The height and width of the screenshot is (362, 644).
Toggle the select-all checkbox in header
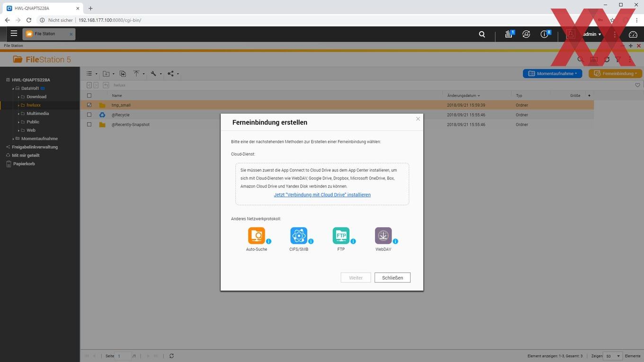pos(89,96)
